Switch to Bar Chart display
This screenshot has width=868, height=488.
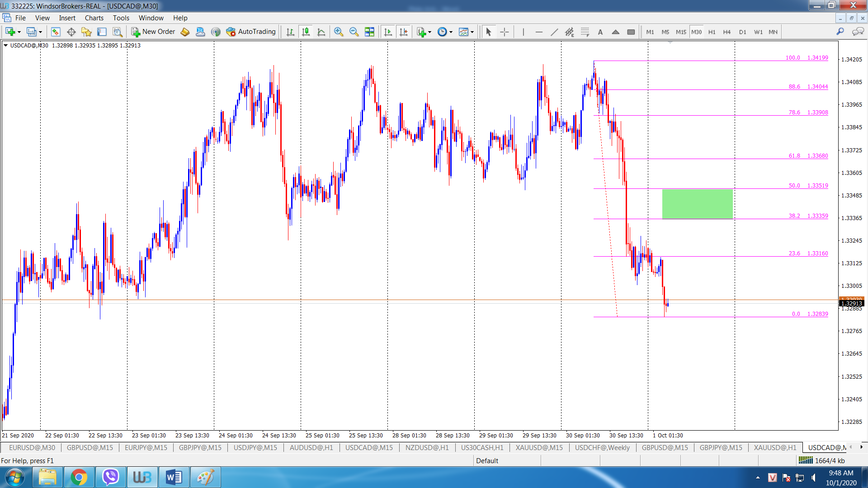pyautogui.click(x=290, y=32)
